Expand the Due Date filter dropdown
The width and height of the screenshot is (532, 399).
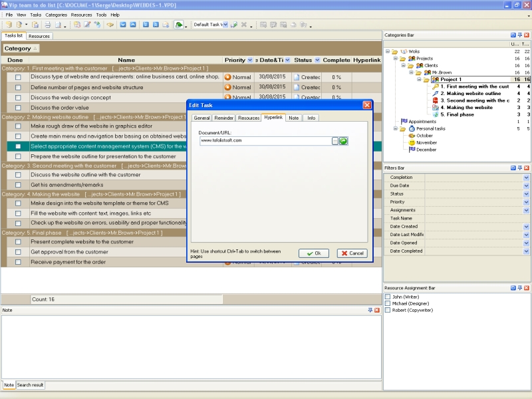point(526,186)
